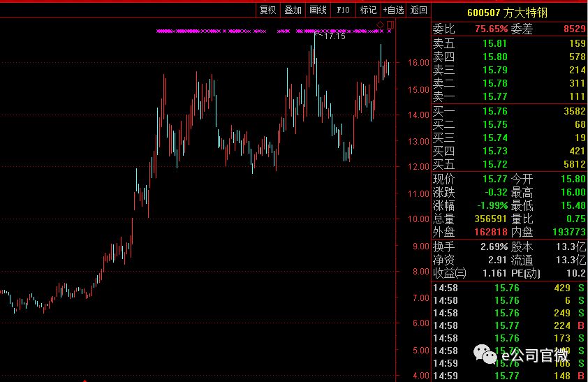This screenshot has height=382, width=588.
Task: Add stock via +自选 button
Action: (x=393, y=10)
